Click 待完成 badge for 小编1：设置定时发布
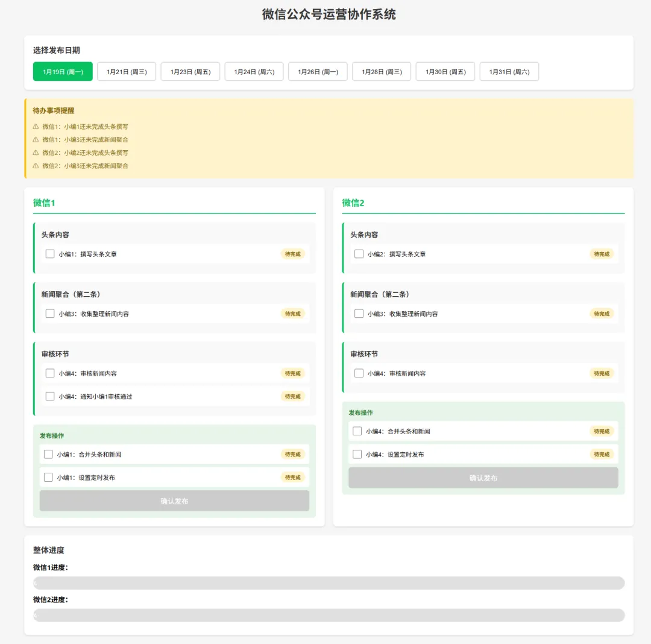 tap(293, 478)
